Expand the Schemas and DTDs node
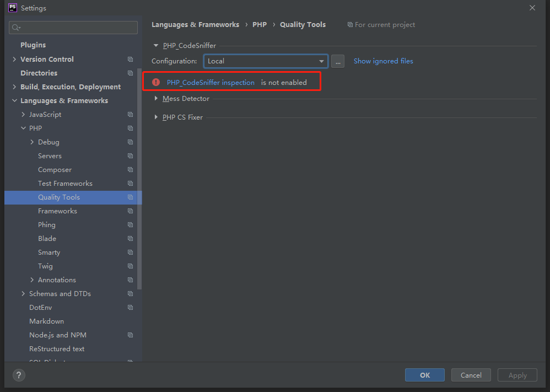The image size is (550, 392). pyautogui.click(x=23, y=294)
